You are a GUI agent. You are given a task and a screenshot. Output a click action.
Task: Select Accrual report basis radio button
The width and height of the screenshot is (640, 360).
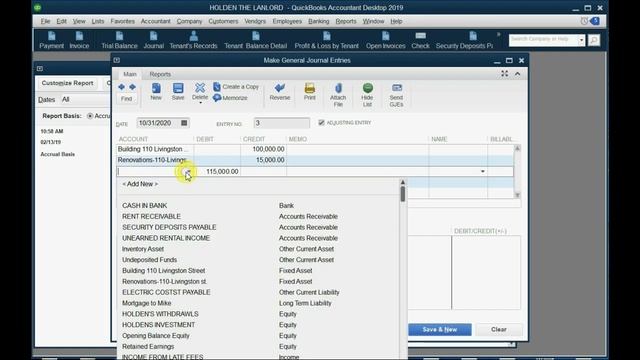(90, 116)
